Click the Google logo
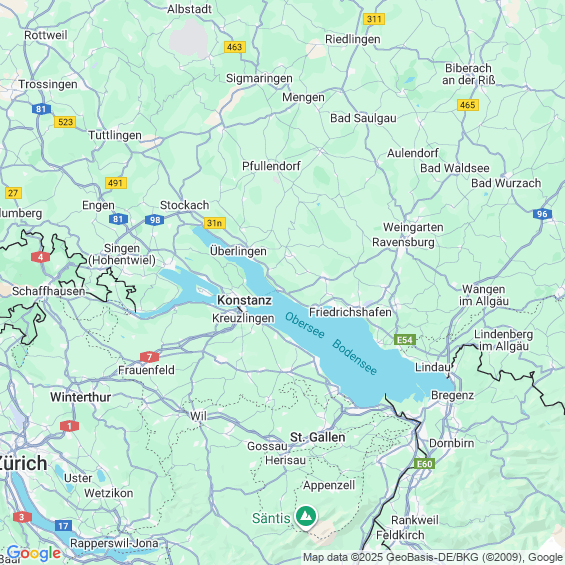 [34, 553]
